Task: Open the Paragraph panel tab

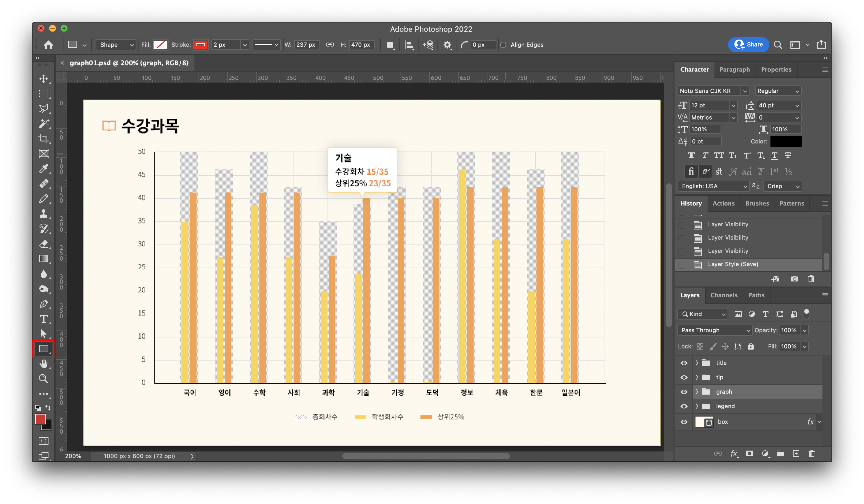Action: click(734, 70)
